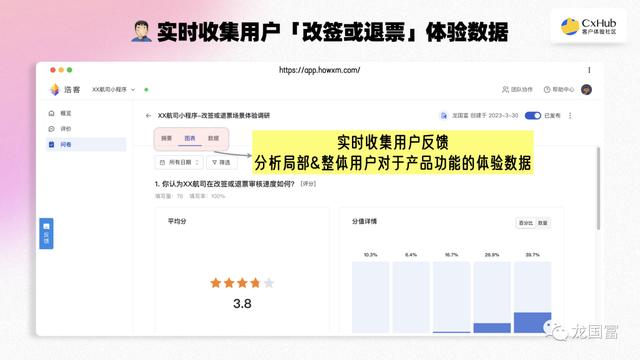Select 百分比 view in 分值详情
The width and height of the screenshot is (640, 360).
526,223
